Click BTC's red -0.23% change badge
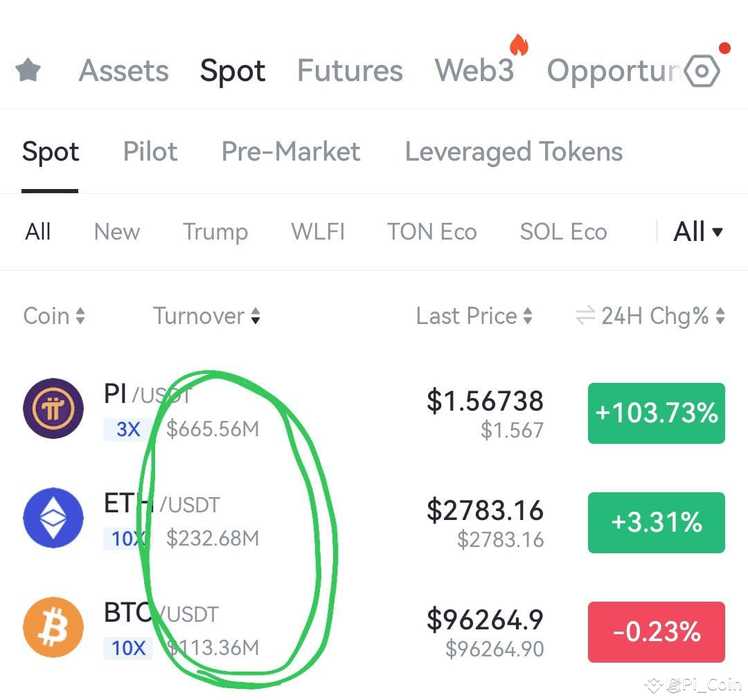 [657, 632]
